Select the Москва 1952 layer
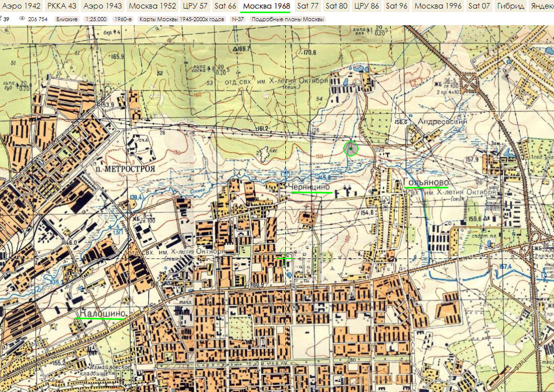 coord(152,7)
